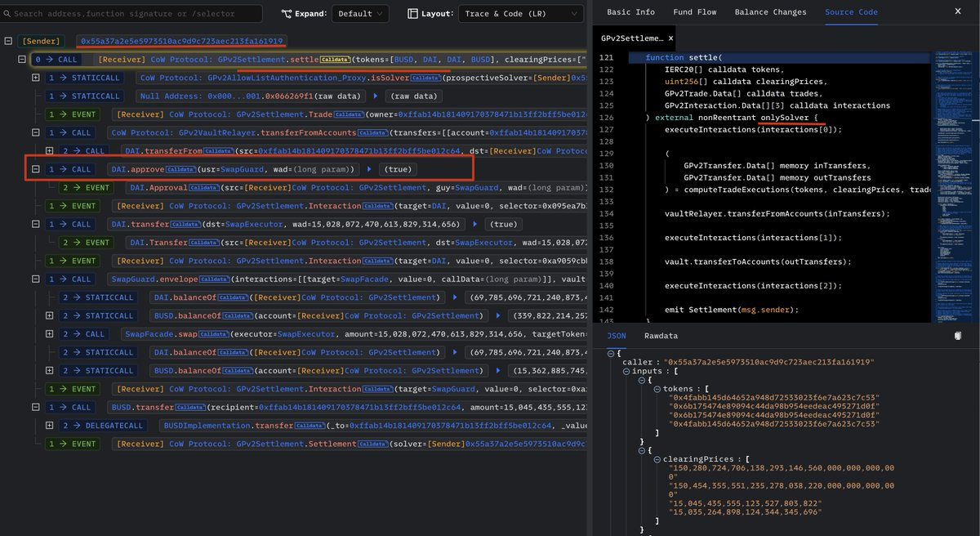980x536 pixels.
Task: Close the GPv2Settlement file tab
Action: coord(670,38)
